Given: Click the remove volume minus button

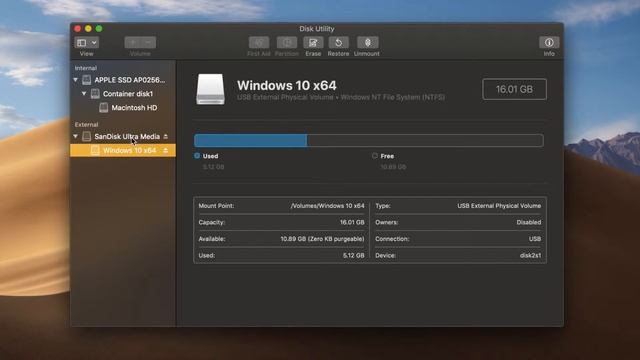Looking at the screenshot, I should pyautogui.click(x=148, y=42).
